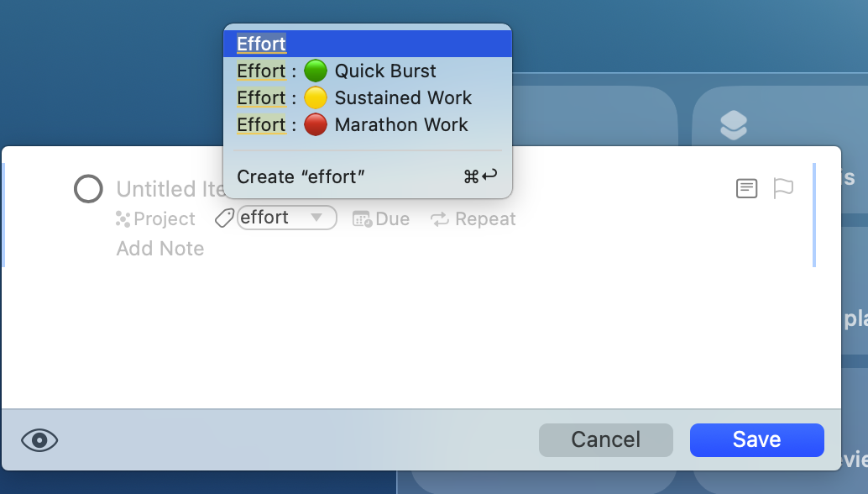Cancel the quick entry
868x494 pixels.
pos(605,439)
